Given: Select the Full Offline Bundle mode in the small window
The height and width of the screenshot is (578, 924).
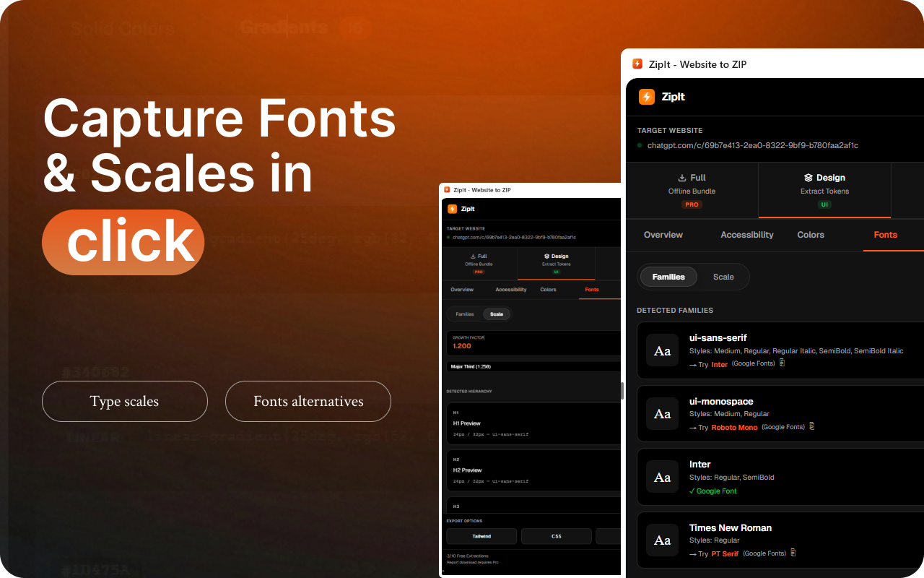Looking at the screenshot, I should [x=479, y=264].
